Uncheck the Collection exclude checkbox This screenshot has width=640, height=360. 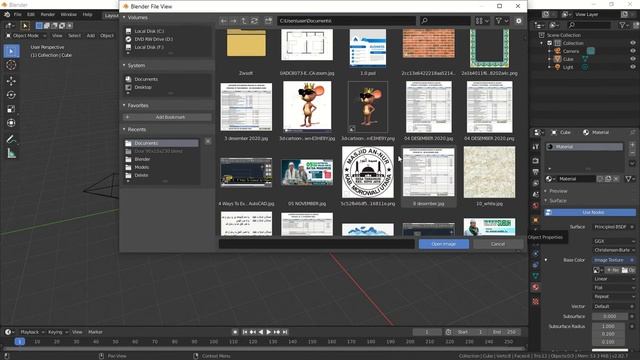click(549, 43)
